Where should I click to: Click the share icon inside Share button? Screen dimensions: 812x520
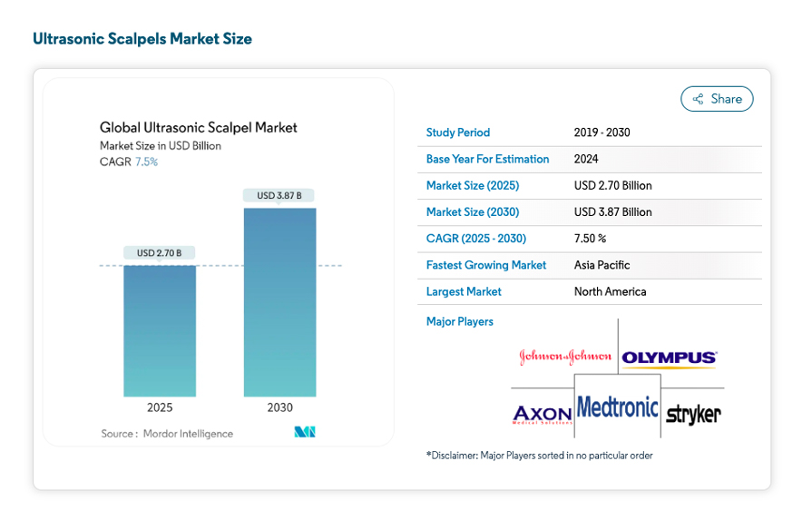[x=698, y=99]
